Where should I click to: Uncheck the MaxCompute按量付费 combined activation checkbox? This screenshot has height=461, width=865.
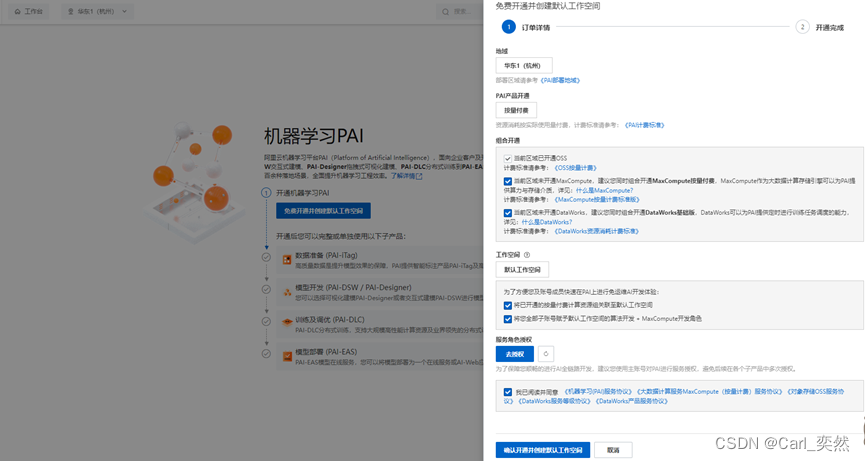pos(508,181)
